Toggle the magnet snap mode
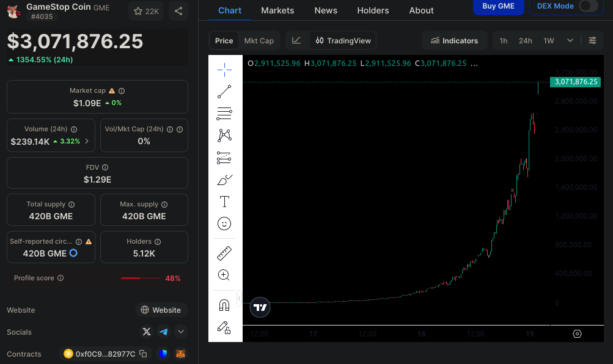 pos(224,305)
